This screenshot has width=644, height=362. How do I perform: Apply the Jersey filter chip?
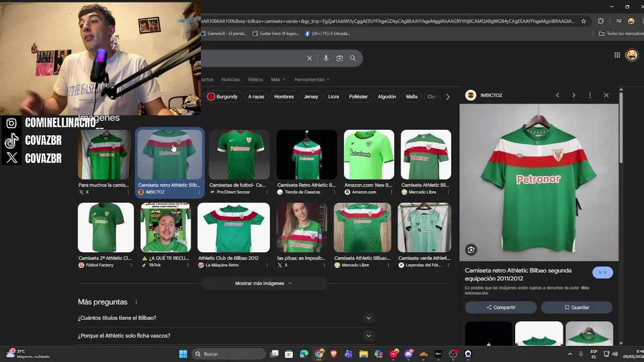coord(311,97)
